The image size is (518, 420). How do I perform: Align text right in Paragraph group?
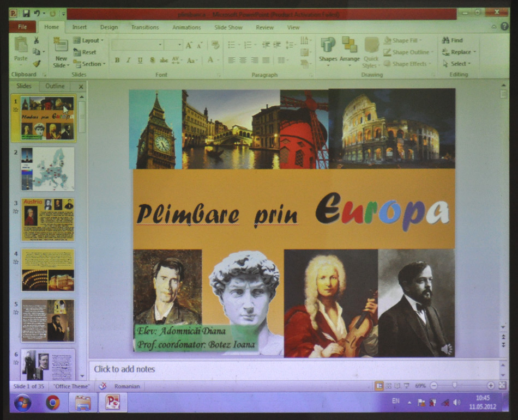[x=255, y=60]
